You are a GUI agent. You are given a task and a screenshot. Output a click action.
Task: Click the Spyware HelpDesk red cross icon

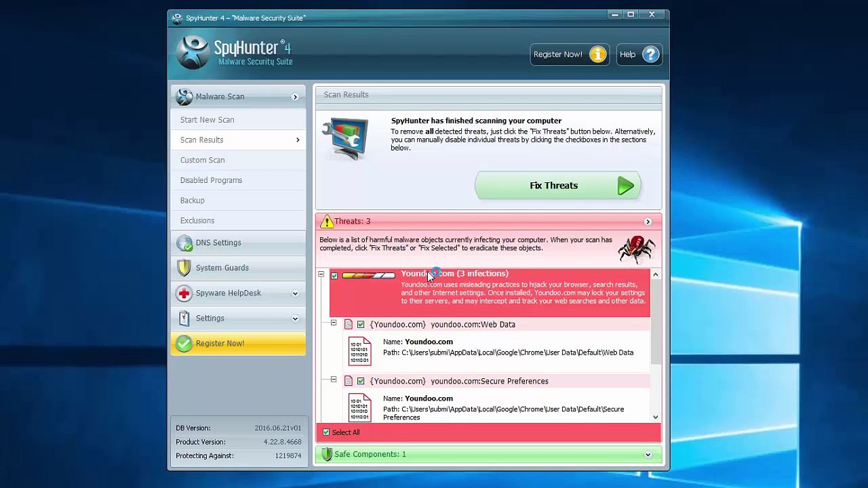184,293
